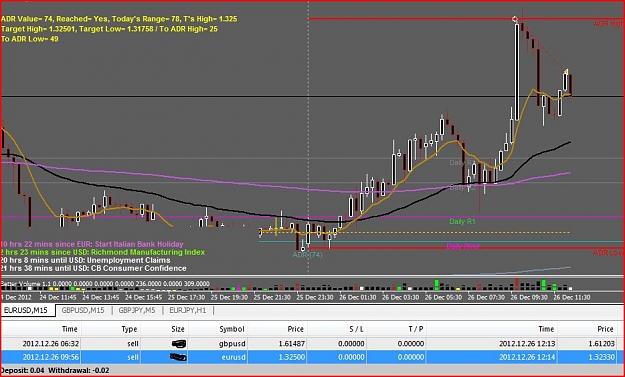This screenshot has width=625, height=377.
Task: Click the ADR High line label
Action: pos(609,24)
